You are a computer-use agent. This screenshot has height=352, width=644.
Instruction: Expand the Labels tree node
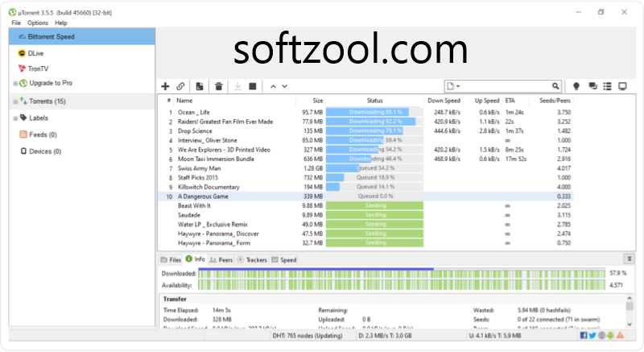15,118
